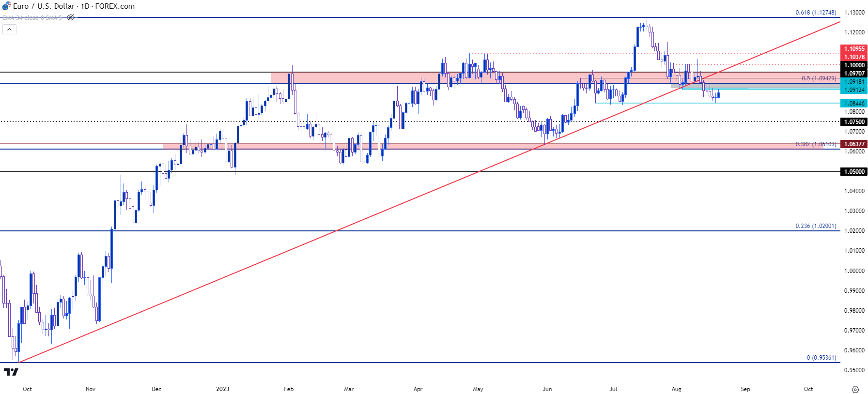The image size is (868, 394).
Task: Click the 1.05000 black price label
Action: click(x=854, y=172)
